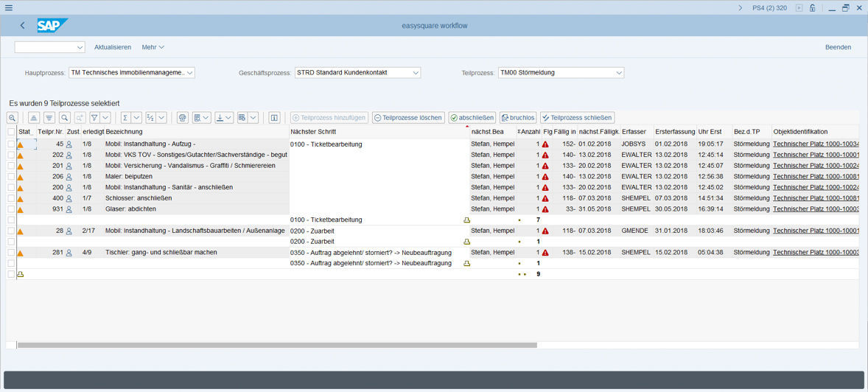
Task: Open the hamburger menu at top left
Action: (9, 7)
